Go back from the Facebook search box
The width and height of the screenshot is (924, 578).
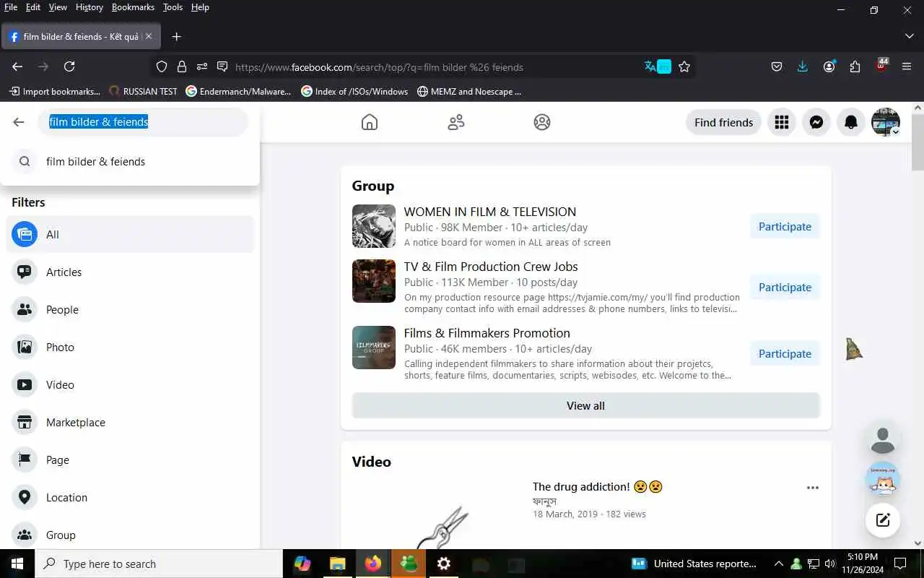(19, 122)
